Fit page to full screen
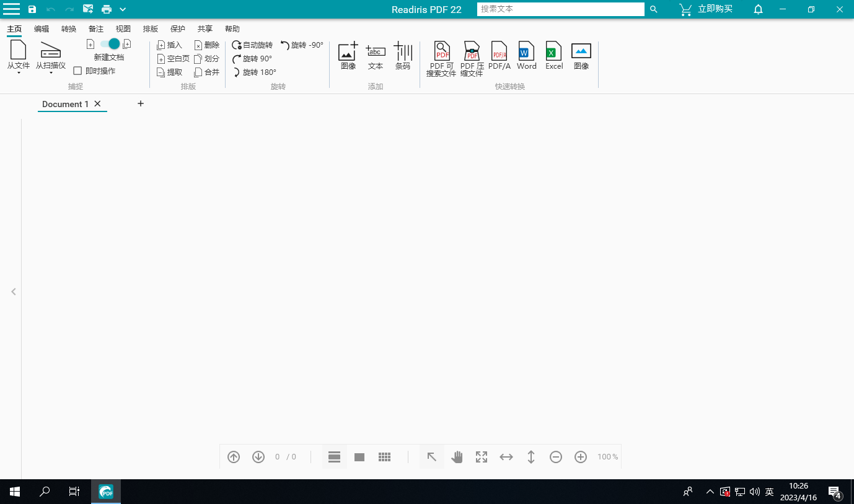This screenshot has height=504, width=854. point(482,457)
